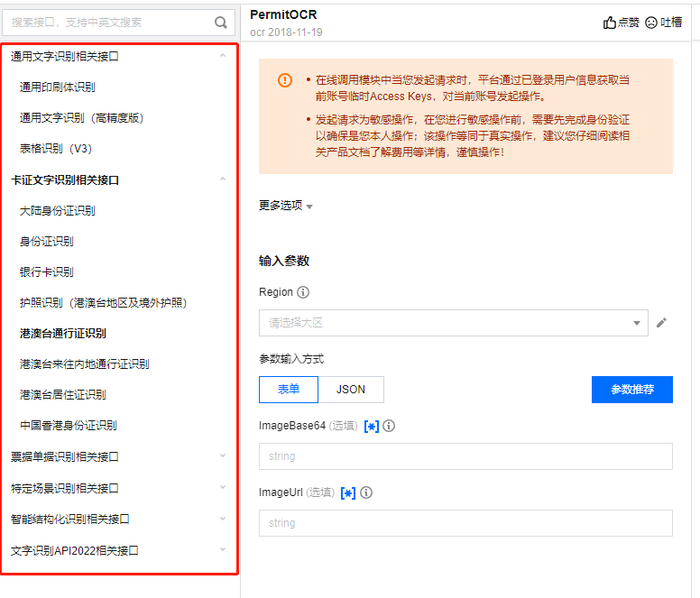This screenshot has height=598, width=700.
Task: Open 银行卡识别 interface
Action: click(x=46, y=272)
